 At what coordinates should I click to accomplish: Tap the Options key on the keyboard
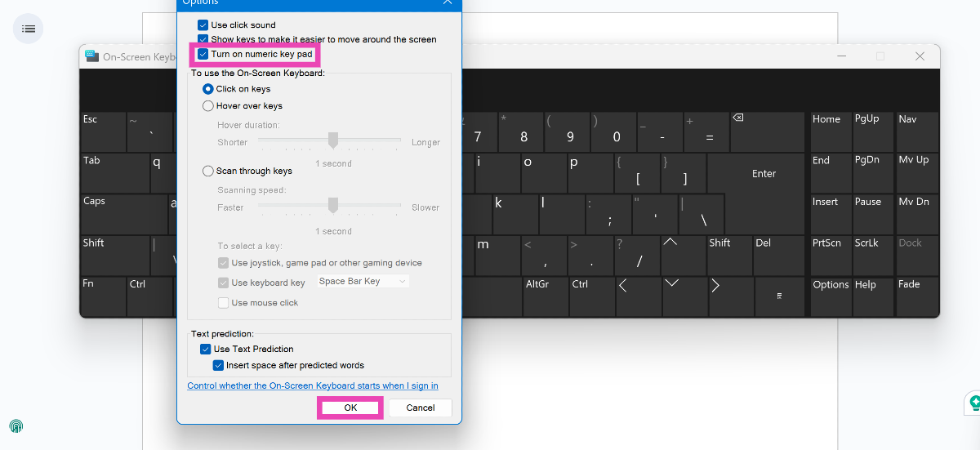(x=829, y=296)
